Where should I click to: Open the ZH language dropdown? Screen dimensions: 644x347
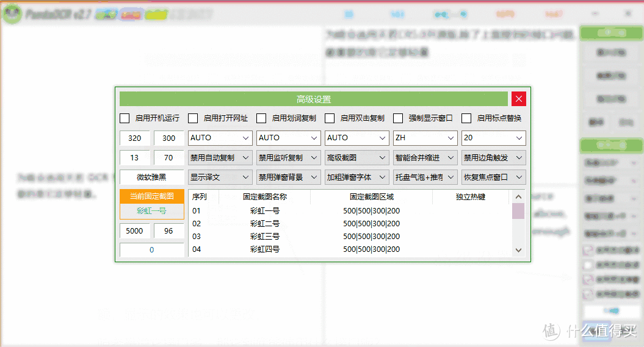click(x=425, y=138)
